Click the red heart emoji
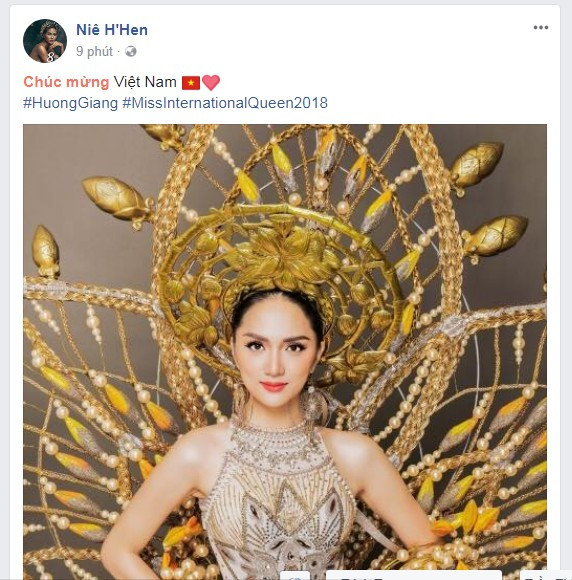Screen dimensions: 572x580 point(211,82)
